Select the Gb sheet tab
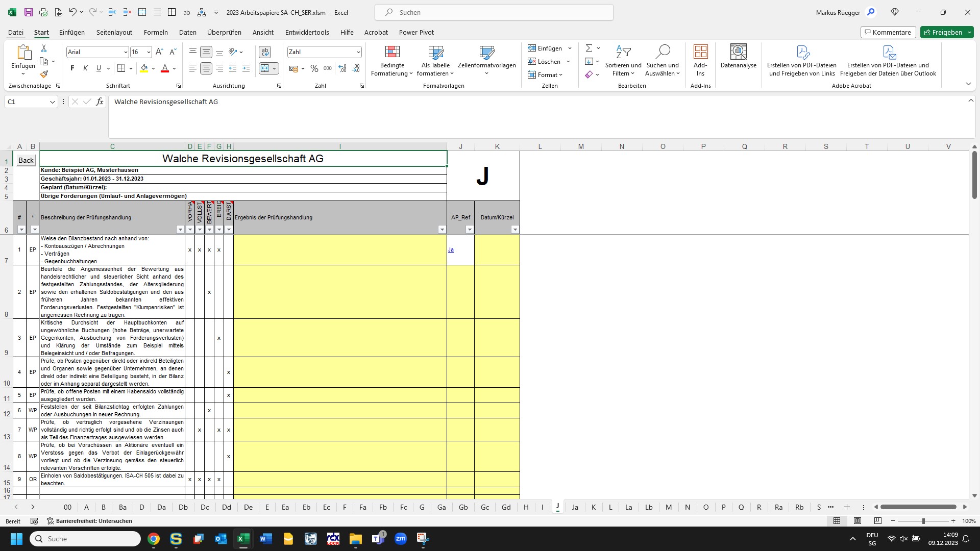980x551 pixels. point(463,507)
